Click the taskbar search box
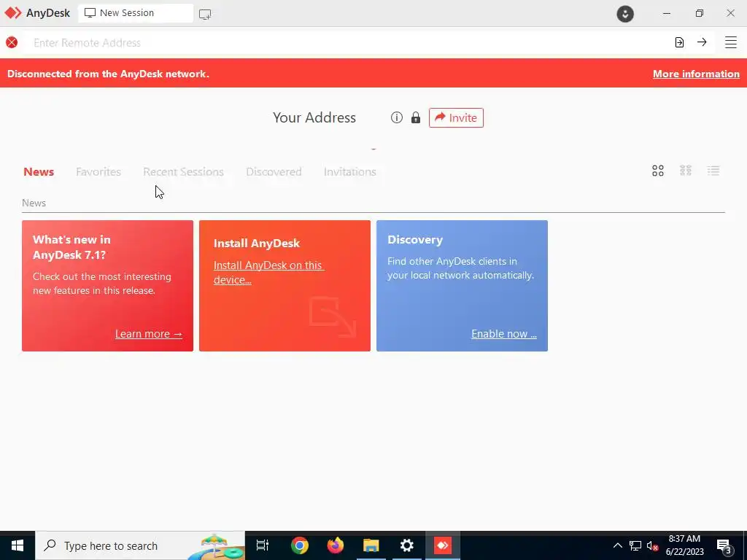The width and height of the screenshot is (747, 560). (x=140, y=545)
